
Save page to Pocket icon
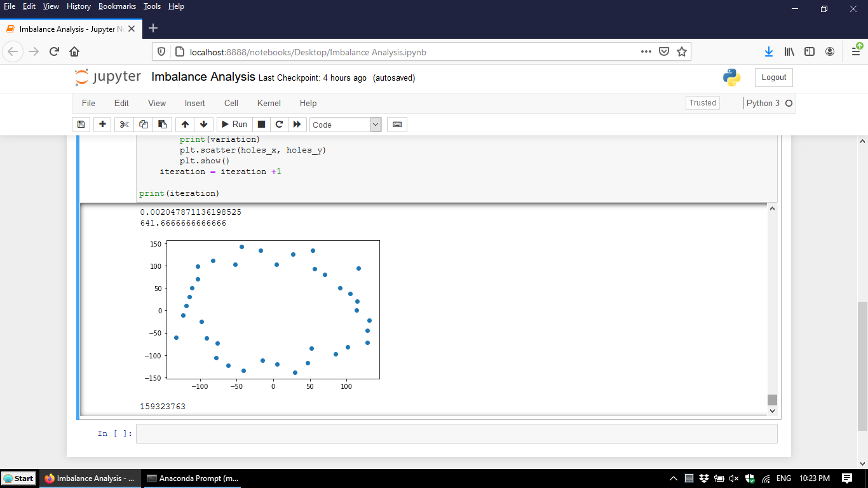664,51
